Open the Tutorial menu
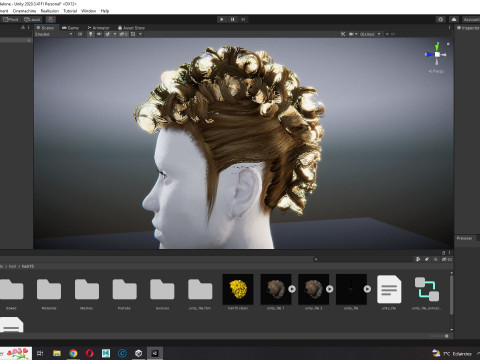480x360 pixels. [x=70, y=11]
